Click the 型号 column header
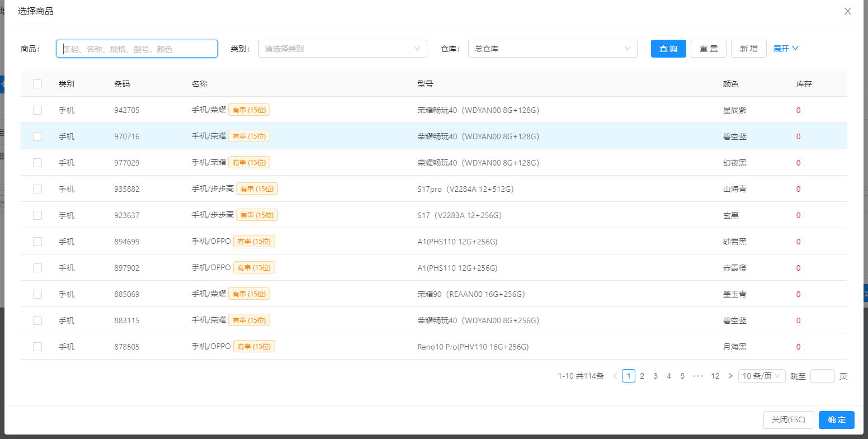The height and width of the screenshot is (439, 868). 425,84
